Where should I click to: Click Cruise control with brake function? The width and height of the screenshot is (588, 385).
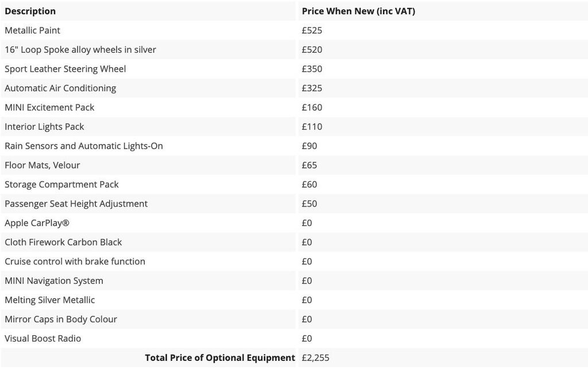point(75,261)
